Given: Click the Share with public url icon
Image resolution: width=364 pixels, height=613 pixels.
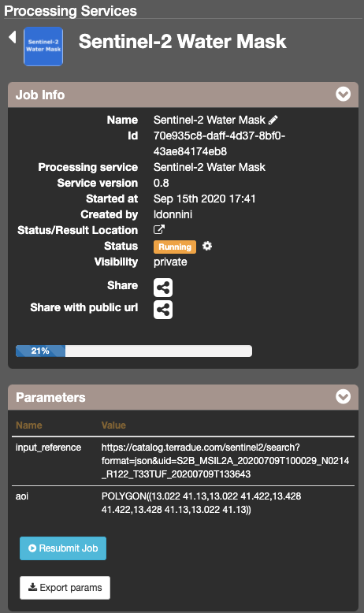Looking at the screenshot, I should pos(163,310).
